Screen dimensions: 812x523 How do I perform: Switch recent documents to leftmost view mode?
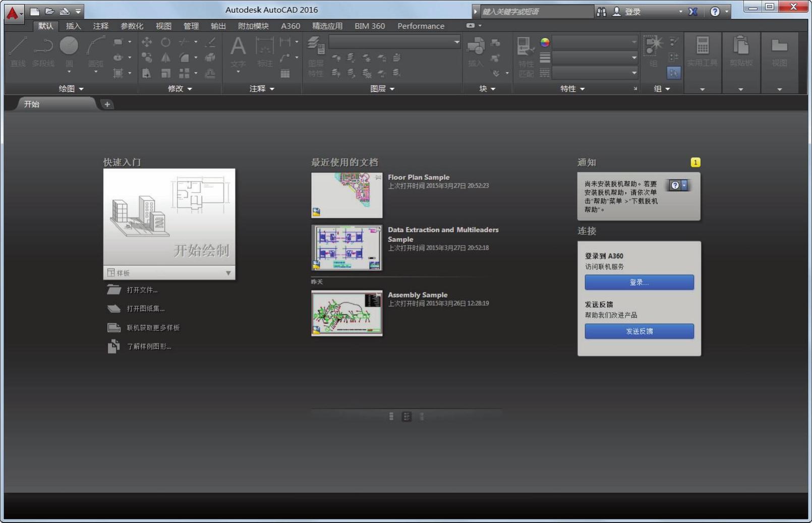(391, 417)
